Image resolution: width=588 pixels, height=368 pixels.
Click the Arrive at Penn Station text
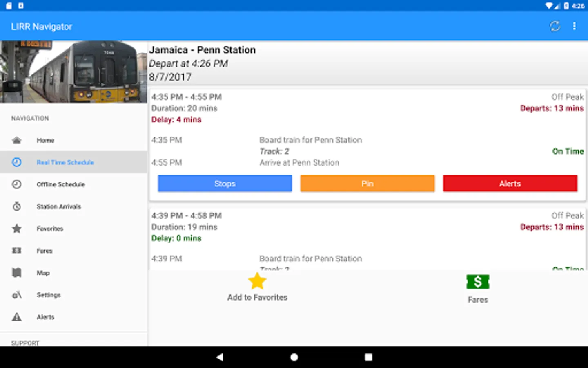(x=299, y=163)
